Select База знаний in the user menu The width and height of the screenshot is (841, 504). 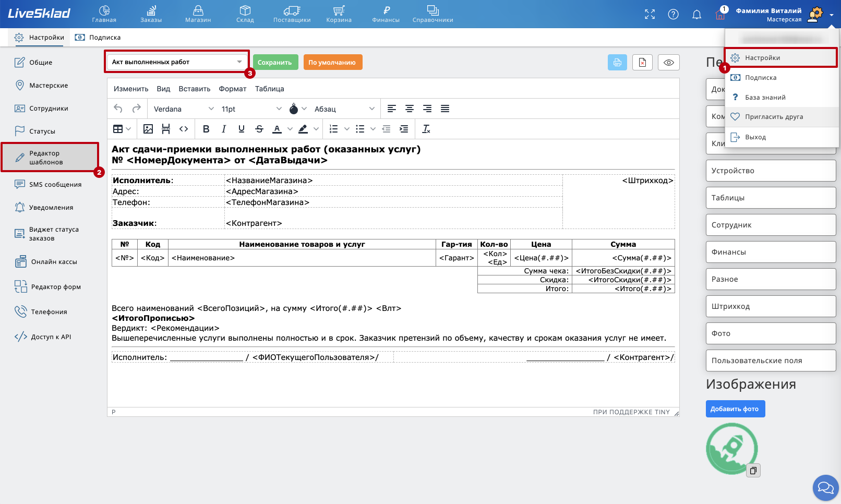pyautogui.click(x=781, y=97)
